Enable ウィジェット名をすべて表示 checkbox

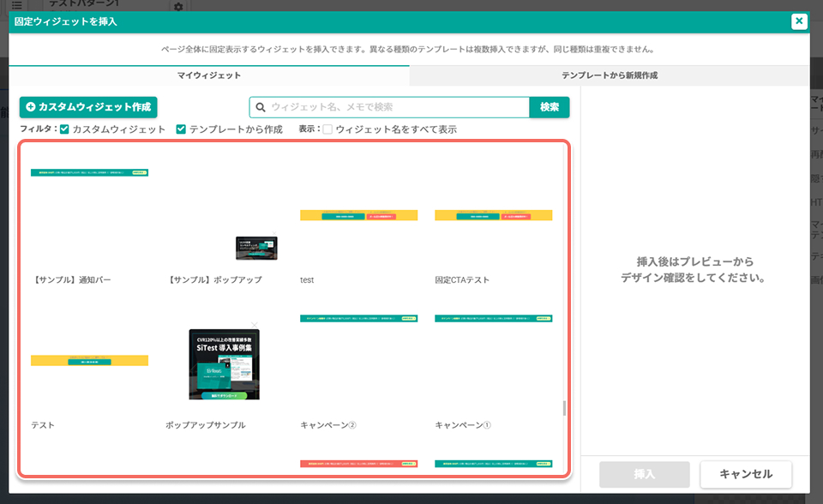tap(327, 129)
